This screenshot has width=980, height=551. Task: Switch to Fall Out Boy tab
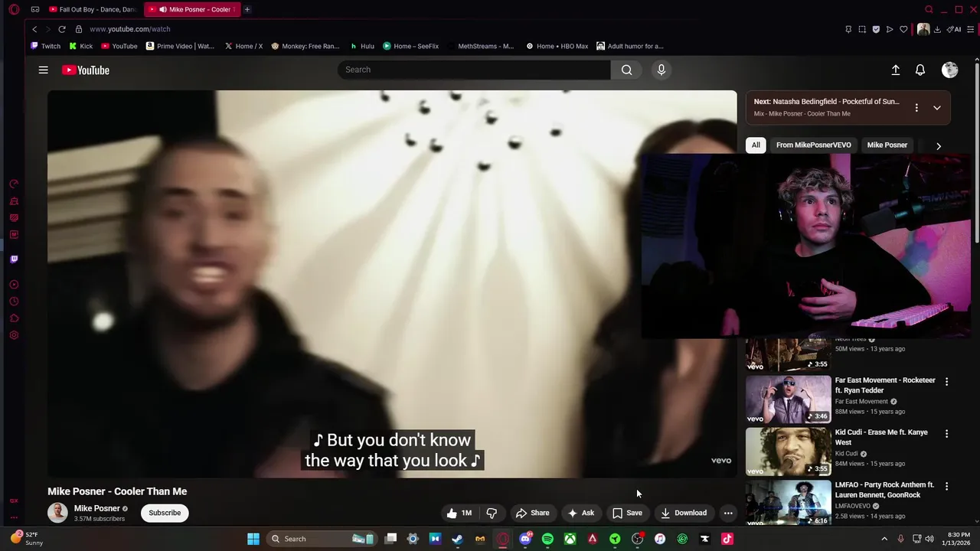coord(93,9)
